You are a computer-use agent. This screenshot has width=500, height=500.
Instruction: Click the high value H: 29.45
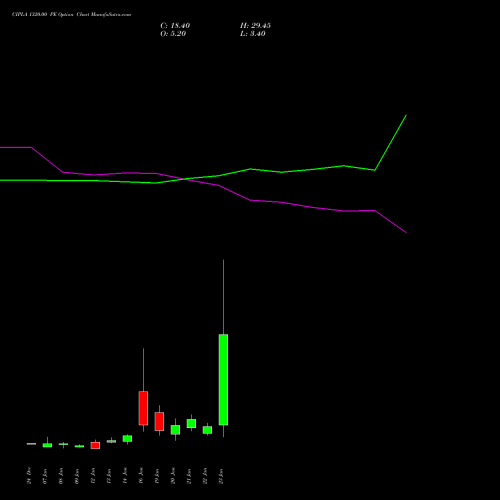(255, 26)
